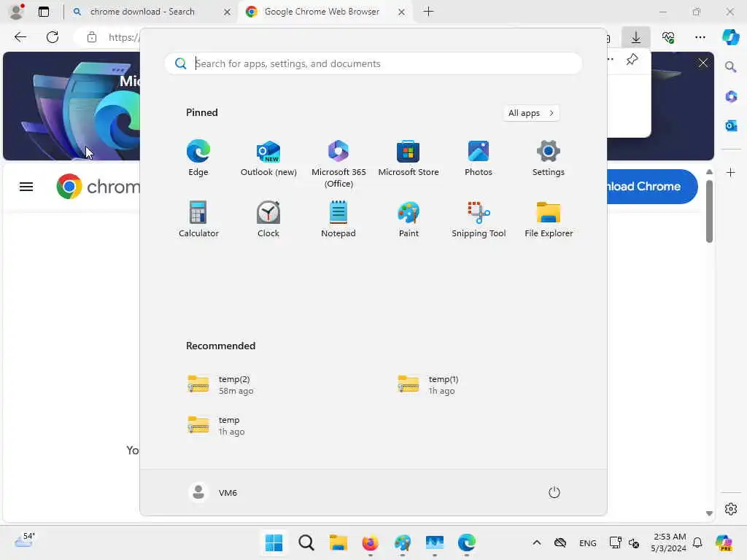Image resolution: width=747 pixels, height=560 pixels.
Task: Go back in the Edge browser
Action: (x=20, y=37)
